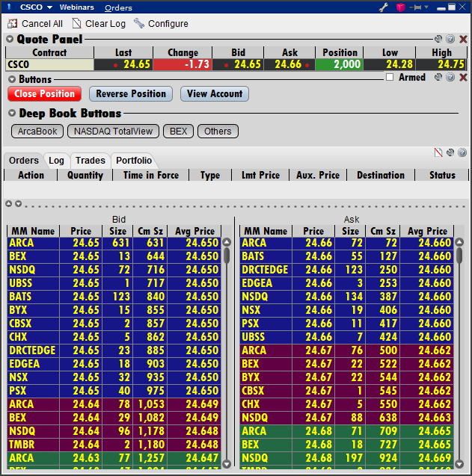Open Configure from the toolbar
Viewport: 472px width, 476px height.
point(161,24)
